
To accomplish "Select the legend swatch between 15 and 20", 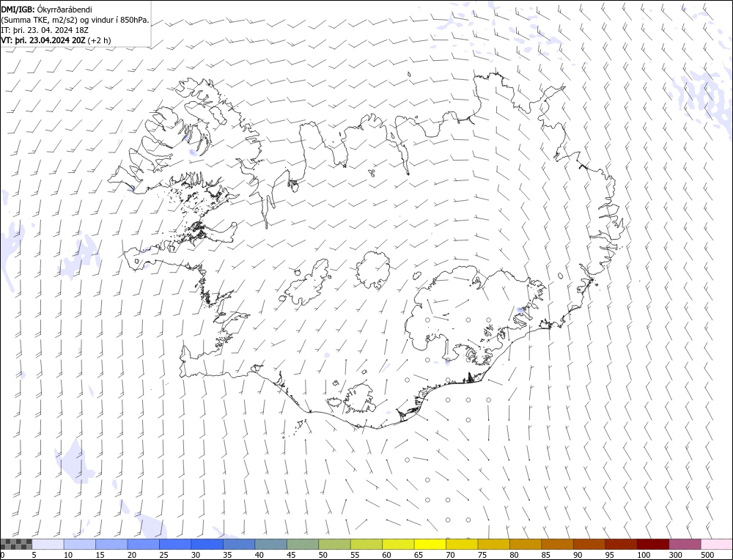I will [111, 544].
